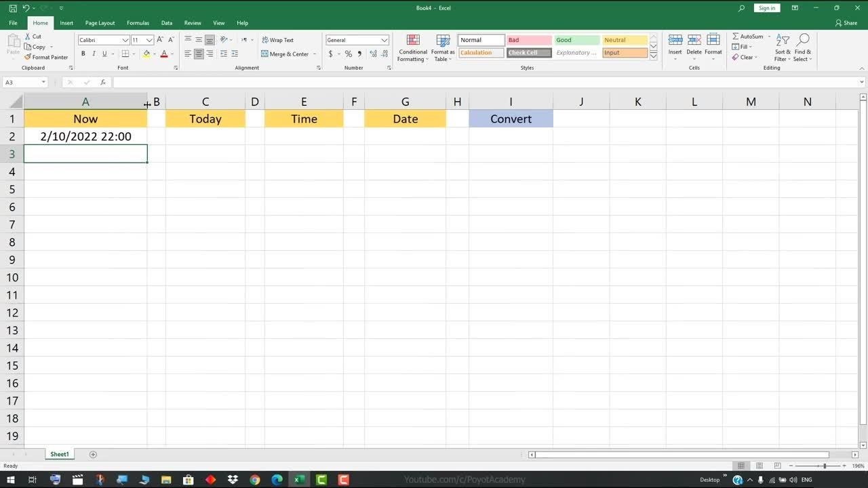868x488 pixels.
Task: Open the General number format dropdown
Action: coord(384,40)
